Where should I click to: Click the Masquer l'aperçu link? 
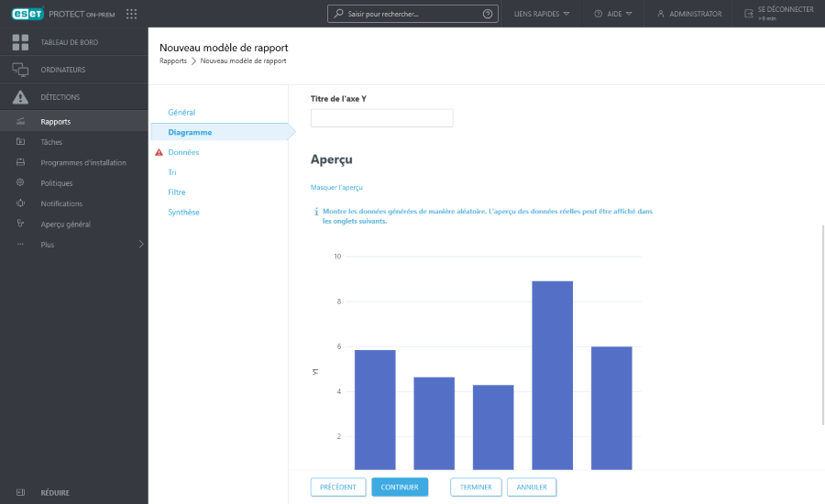337,187
